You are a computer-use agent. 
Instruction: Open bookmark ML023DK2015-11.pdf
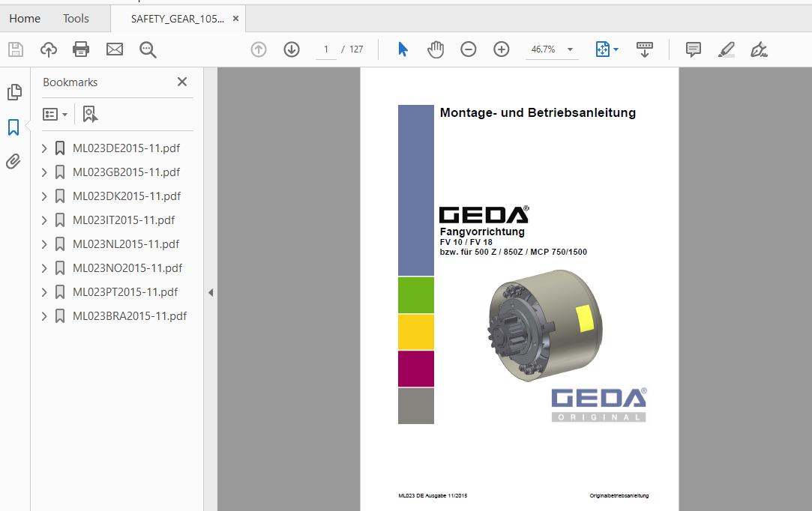pyautogui.click(x=127, y=196)
